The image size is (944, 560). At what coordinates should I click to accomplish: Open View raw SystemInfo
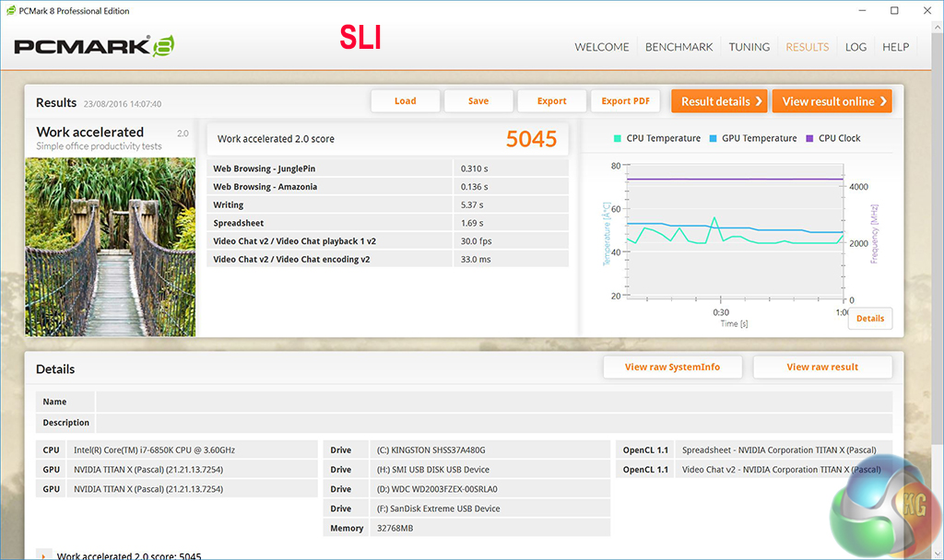(672, 367)
